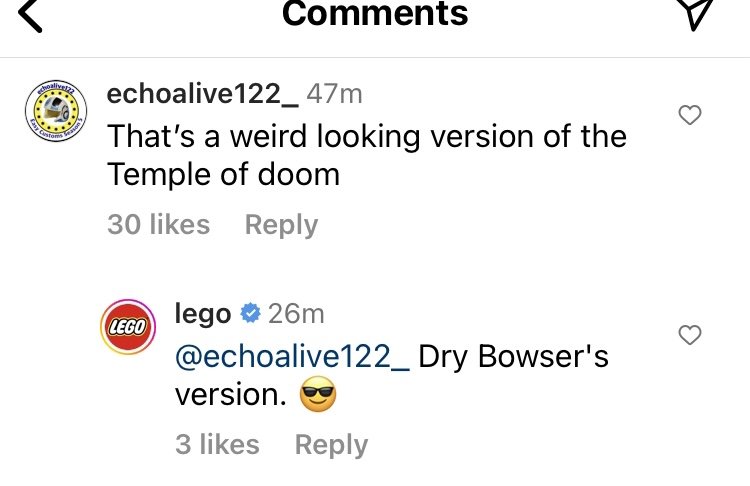Open the echoalive122_ username link
The image size is (750, 486).
tap(200, 95)
